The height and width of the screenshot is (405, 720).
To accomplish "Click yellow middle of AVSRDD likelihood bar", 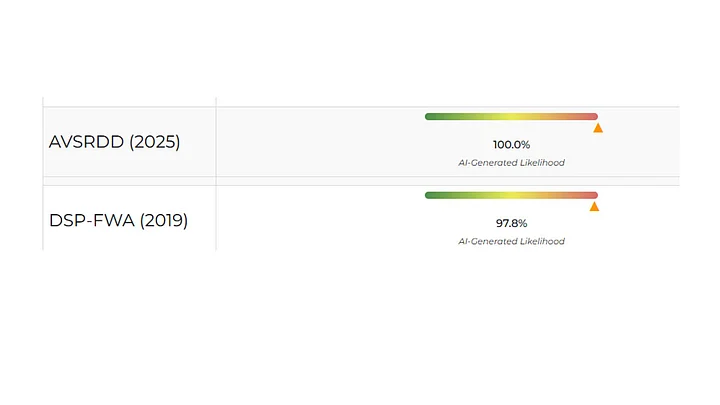I will point(511,117).
